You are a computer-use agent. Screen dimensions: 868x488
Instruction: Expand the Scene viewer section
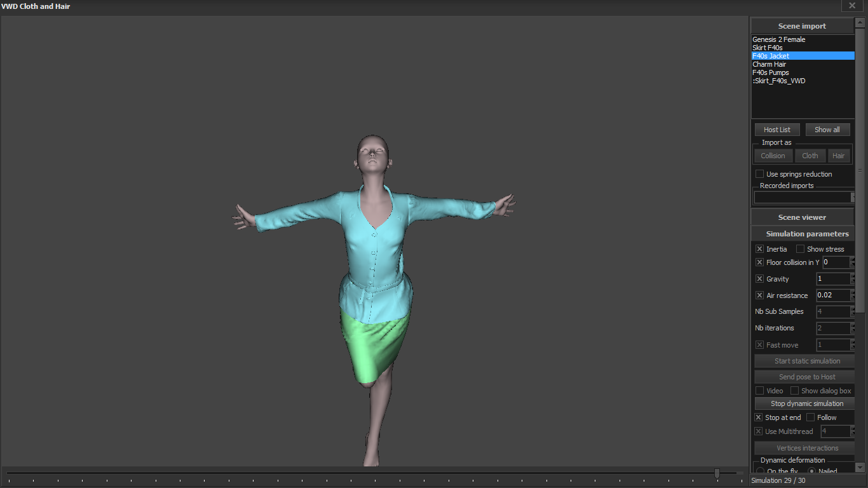(x=803, y=217)
